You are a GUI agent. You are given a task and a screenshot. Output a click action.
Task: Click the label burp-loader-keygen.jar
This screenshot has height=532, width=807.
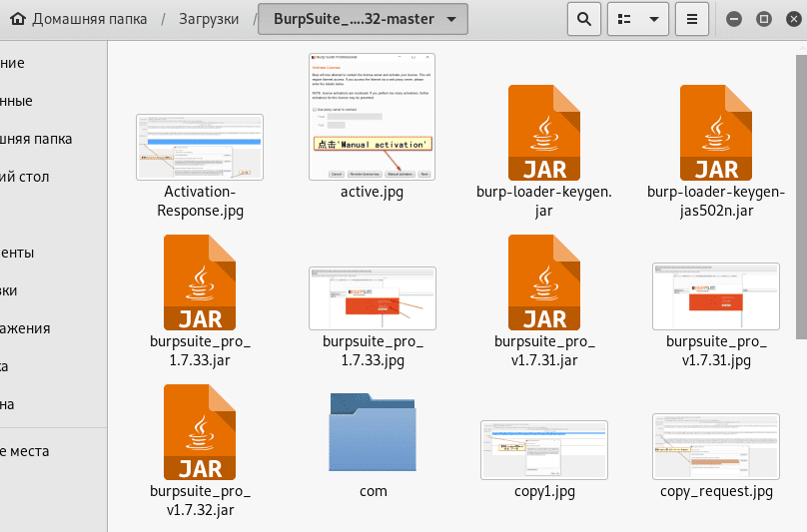544,202
